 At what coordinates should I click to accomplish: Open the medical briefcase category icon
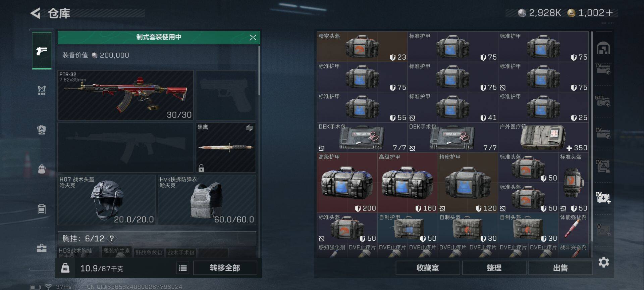(x=42, y=248)
